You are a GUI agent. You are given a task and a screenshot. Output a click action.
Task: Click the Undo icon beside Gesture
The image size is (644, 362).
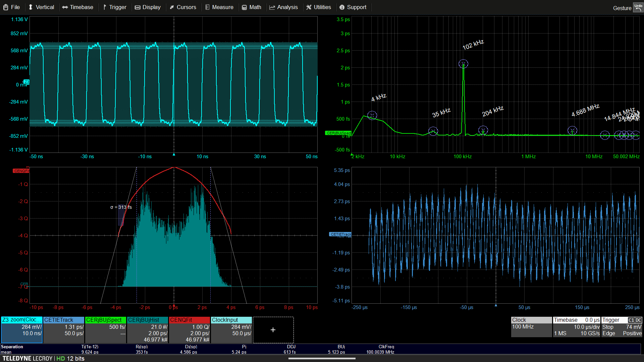pos(638,7)
